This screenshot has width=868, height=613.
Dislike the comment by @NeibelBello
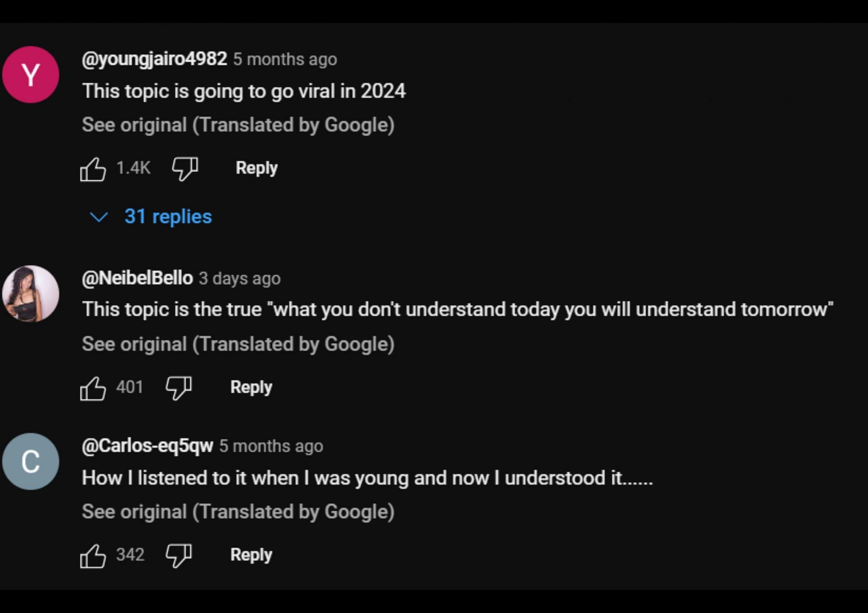(179, 388)
